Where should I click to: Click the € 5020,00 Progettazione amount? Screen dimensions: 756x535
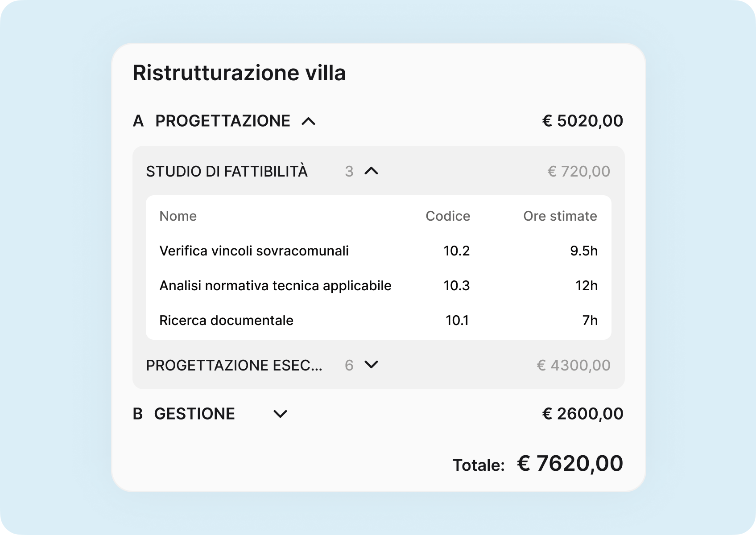point(582,121)
